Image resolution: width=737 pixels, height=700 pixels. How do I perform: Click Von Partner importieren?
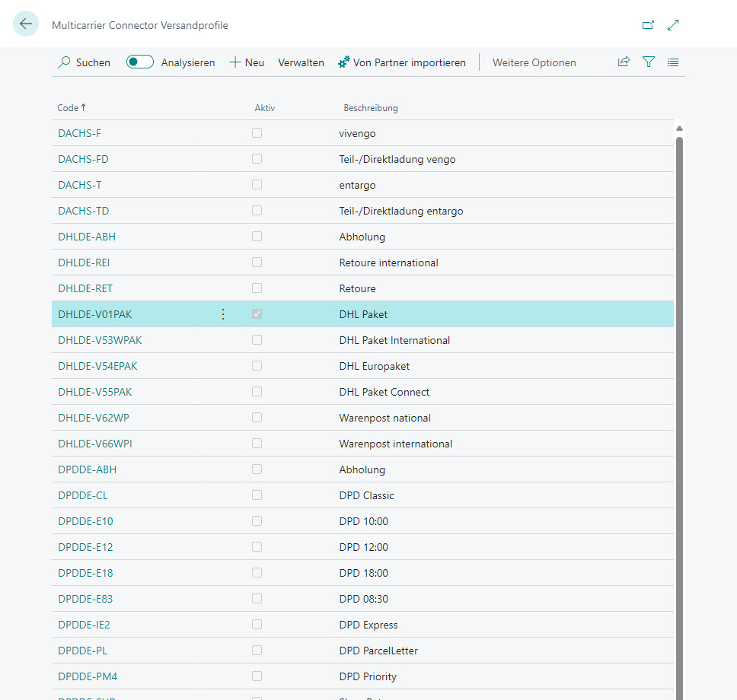[402, 62]
